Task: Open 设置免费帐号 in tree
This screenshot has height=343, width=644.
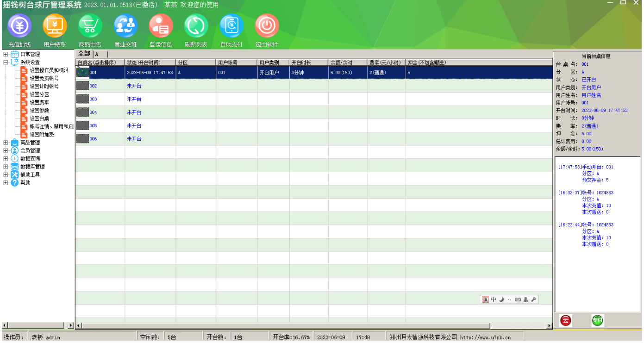Action: 44,78
